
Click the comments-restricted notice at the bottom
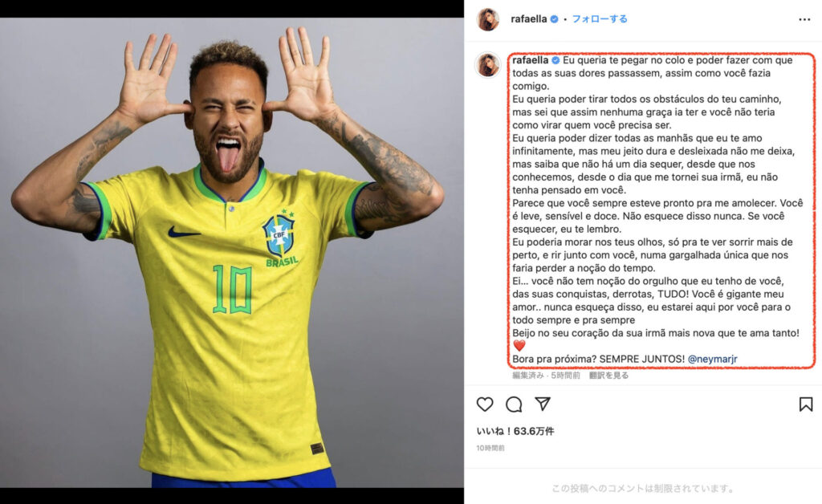643,488
